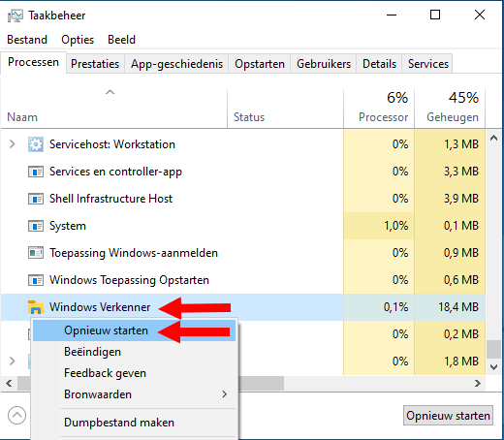
Task: Click the 3,3 MB memory value
Action: [x=461, y=172]
